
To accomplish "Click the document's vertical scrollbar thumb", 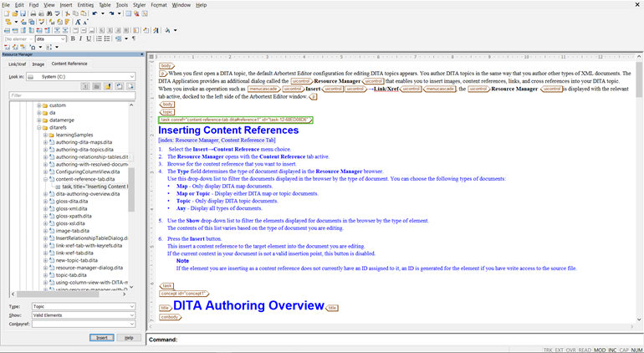I will click(639, 79).
